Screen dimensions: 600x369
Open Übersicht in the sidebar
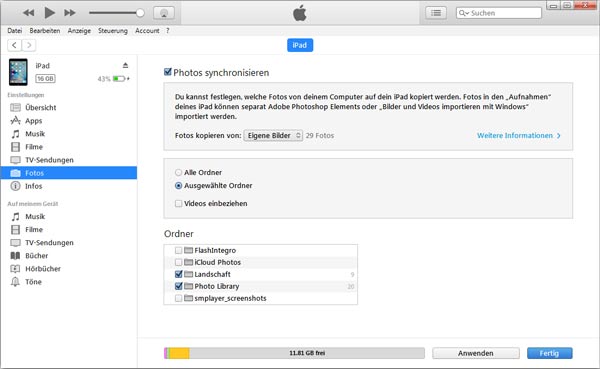[x=69, y=108]
